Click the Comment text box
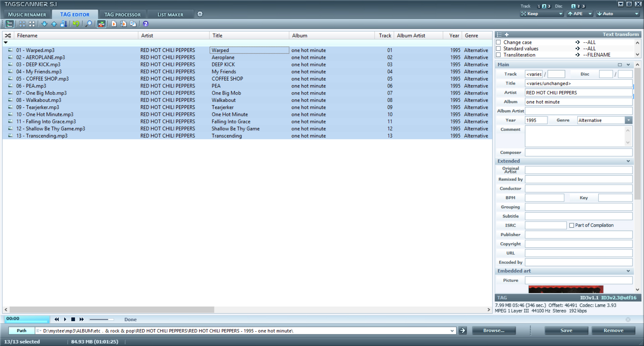The width and height of the screenshot is (644, 346). click(579, 136)
